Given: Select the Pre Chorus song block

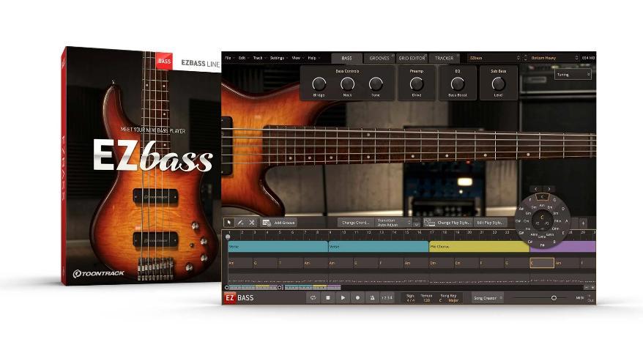Looking at the screenshot, I should click(x=480, y=246).
